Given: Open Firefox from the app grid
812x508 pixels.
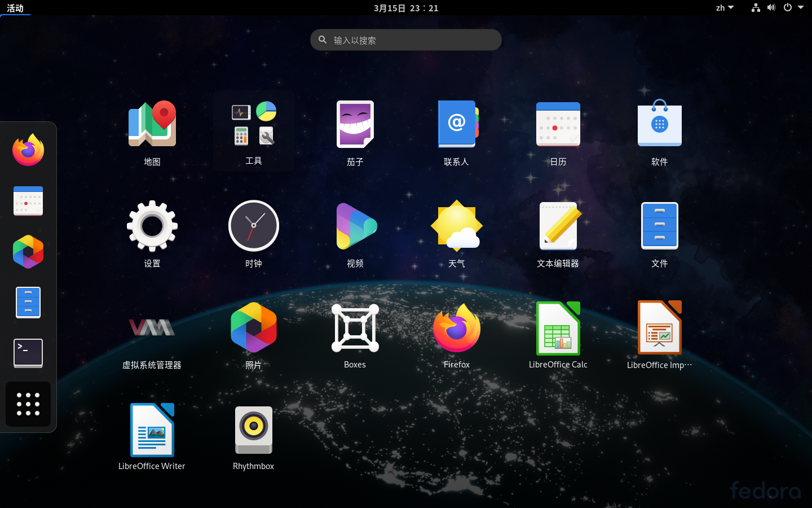Looking at the screenshot, I should [x=457, y=327].
